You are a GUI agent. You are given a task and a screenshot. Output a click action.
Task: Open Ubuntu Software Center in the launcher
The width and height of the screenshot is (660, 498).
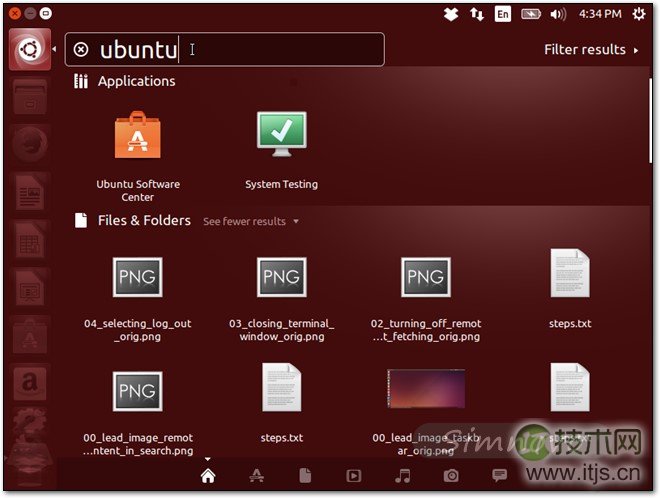(29, 335)
